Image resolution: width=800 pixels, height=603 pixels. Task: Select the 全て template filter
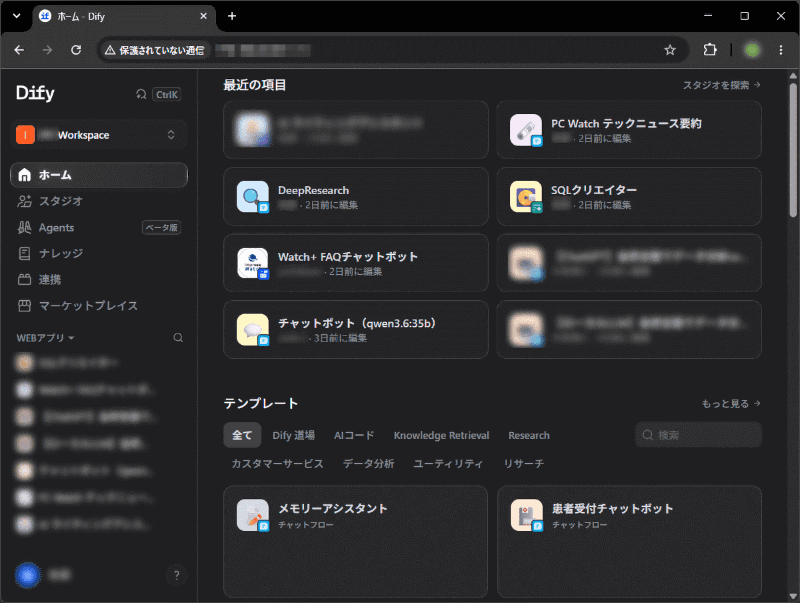[242, 435]
